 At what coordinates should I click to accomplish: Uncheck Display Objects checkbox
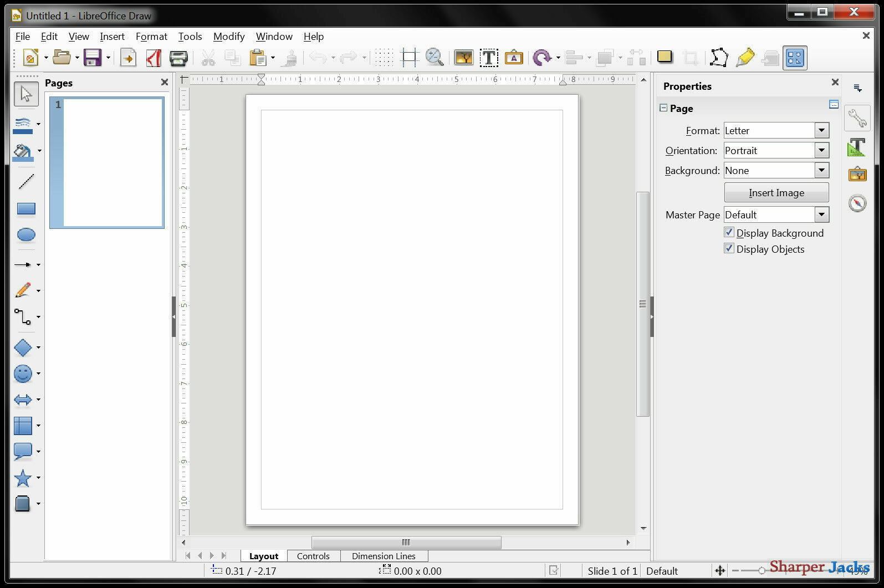[729, 248]
